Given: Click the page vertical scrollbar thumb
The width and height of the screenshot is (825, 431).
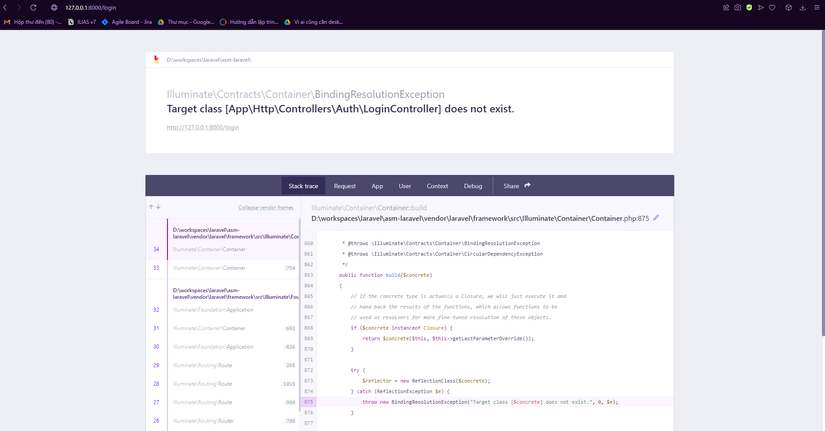Looking at the screenshot, I should pyautogui.click(x=823, y=183).
